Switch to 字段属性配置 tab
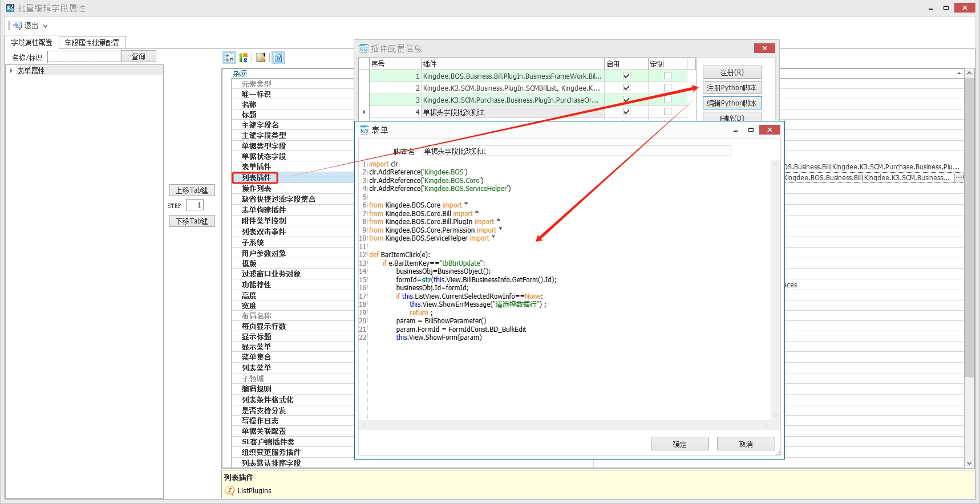This screenshot has width=980, height=504. (31, 42)
